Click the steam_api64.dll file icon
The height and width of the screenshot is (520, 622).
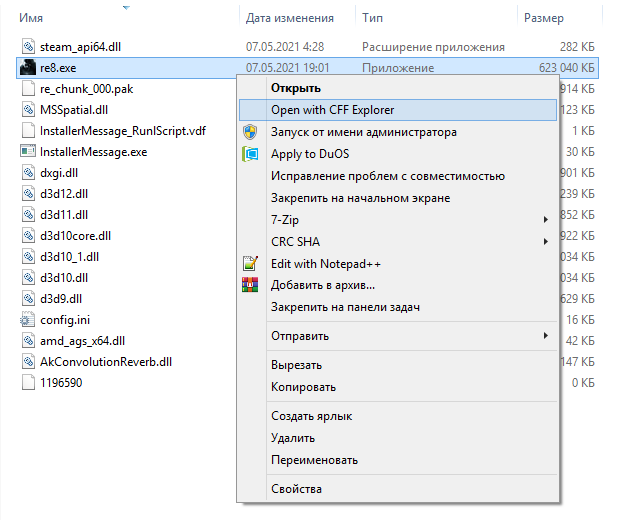[28, 47]
